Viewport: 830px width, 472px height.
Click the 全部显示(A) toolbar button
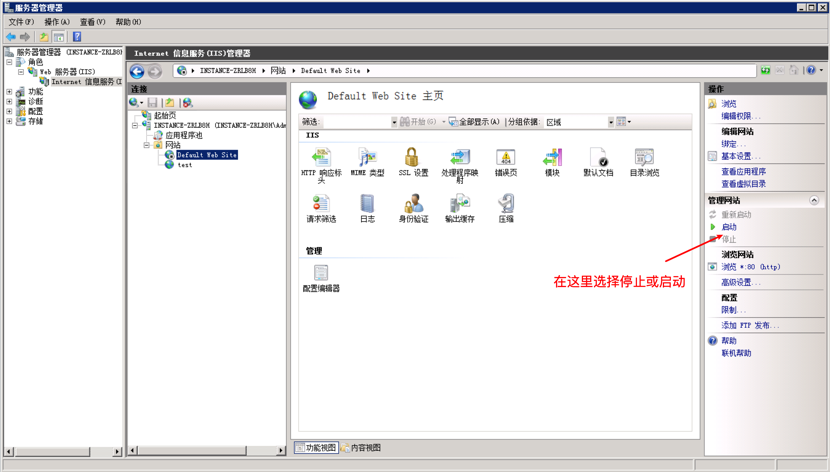pyautogui.click(x=474, y=122)
